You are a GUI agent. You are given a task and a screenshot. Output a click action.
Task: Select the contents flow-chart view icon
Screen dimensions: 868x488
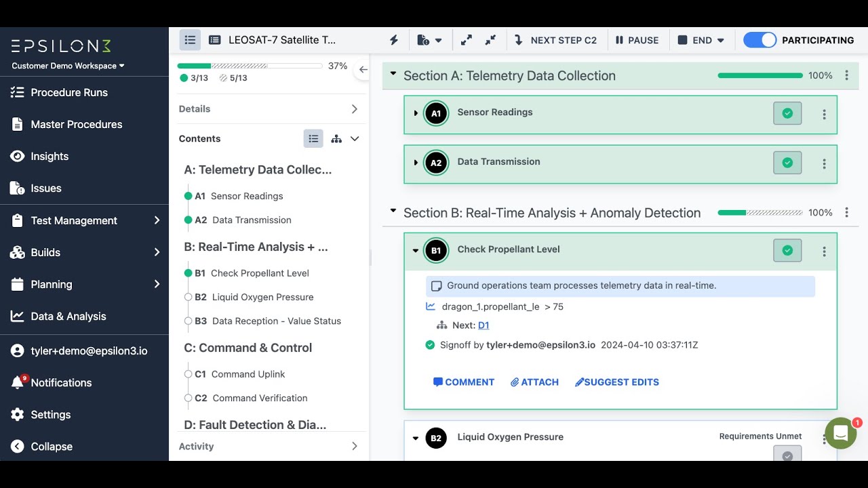[x=336, y=138]
